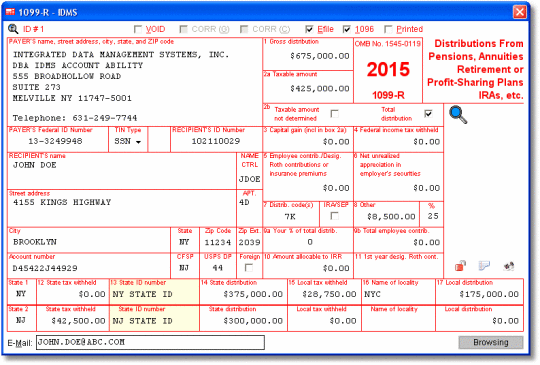Uncheck the Efile checkbox
540x365 pixels.
[x=309, y=29]
